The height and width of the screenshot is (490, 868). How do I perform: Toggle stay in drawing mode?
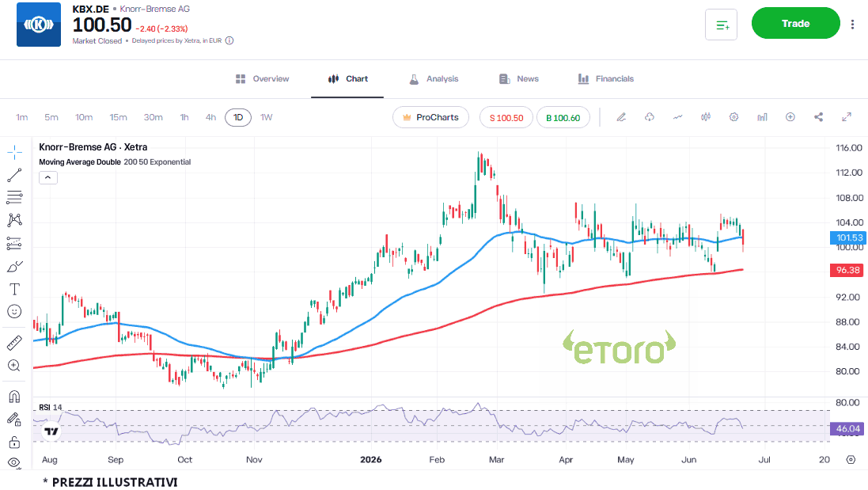14,420
